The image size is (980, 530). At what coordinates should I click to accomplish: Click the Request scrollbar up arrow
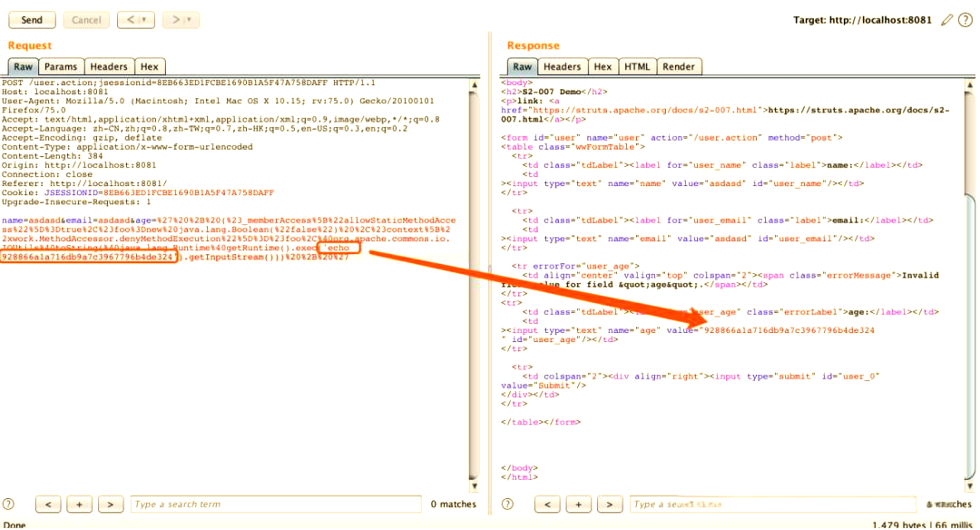click(x=475, y=84)
